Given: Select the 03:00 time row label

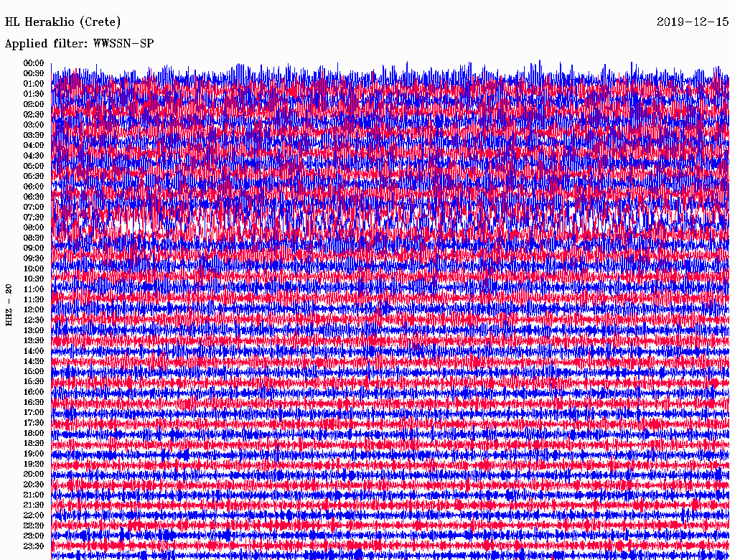Looking at the screenshot, I should (34, 125).
